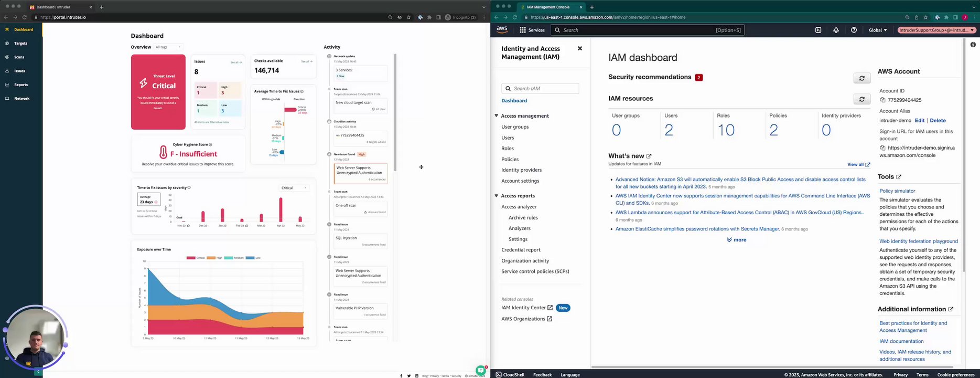
Task: Bookmark the Intruder portal page
Action: click(408, 17)
